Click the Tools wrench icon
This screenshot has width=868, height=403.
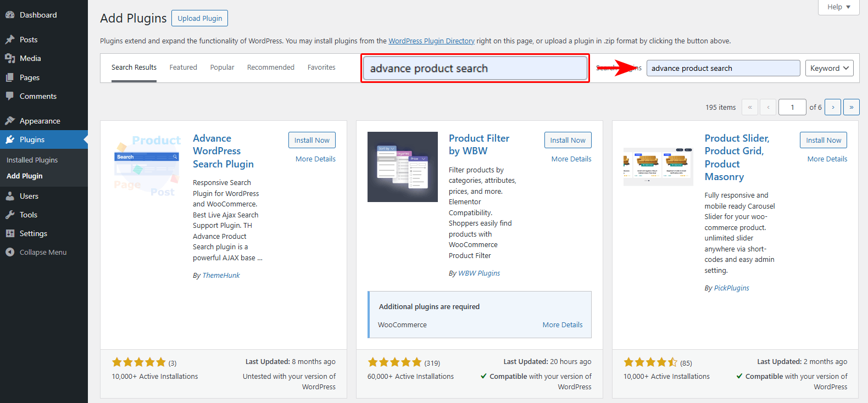(x=10, y=215)
